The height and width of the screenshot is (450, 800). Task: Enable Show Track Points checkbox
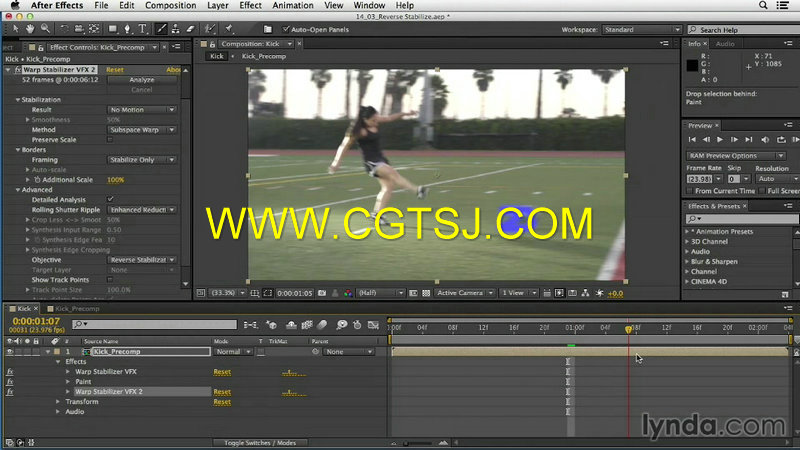(110, 280)
